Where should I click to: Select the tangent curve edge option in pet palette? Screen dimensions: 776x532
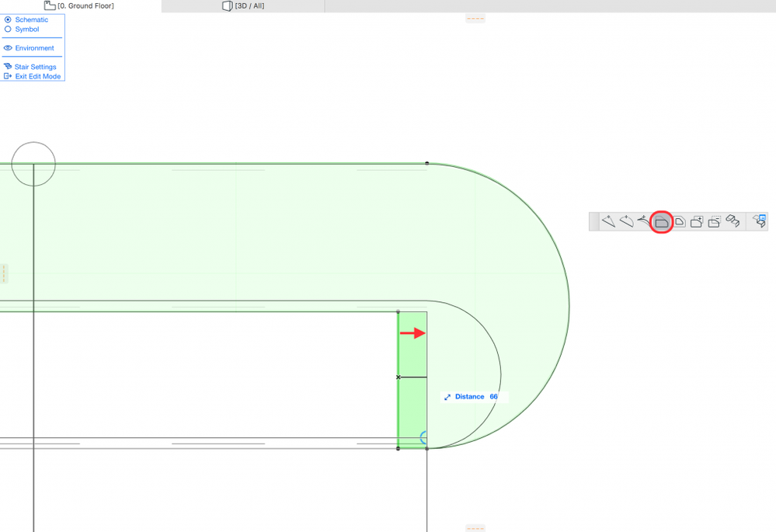pyautogui.click(x=643, y=221)
